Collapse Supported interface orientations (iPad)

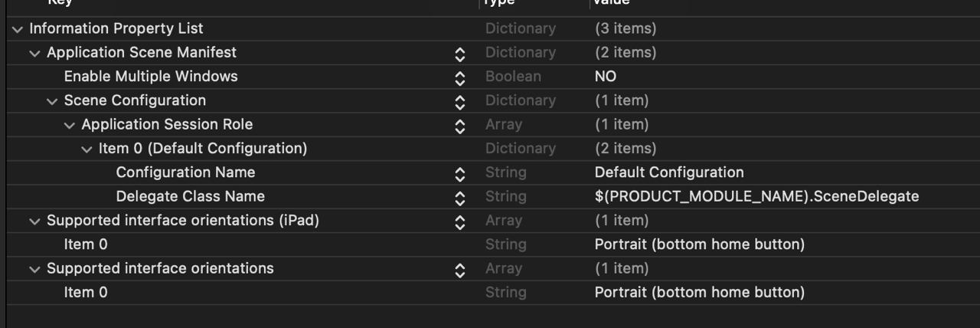click(34, 221)
